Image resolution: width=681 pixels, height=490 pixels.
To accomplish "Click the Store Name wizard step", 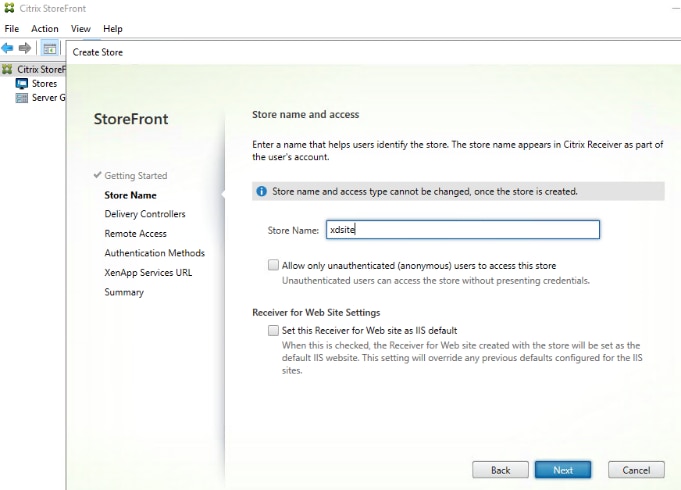I will (x=130, y=195).
